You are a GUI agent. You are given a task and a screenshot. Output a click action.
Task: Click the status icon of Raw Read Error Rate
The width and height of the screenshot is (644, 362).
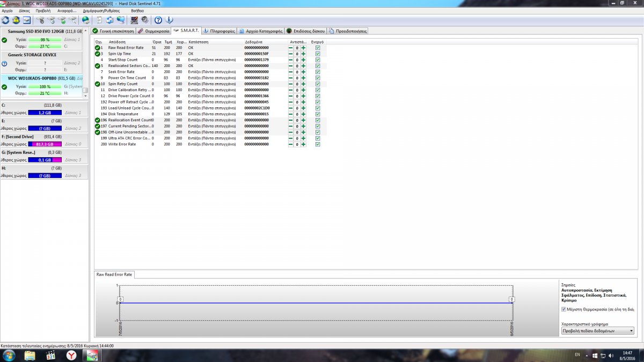(98, 48)
